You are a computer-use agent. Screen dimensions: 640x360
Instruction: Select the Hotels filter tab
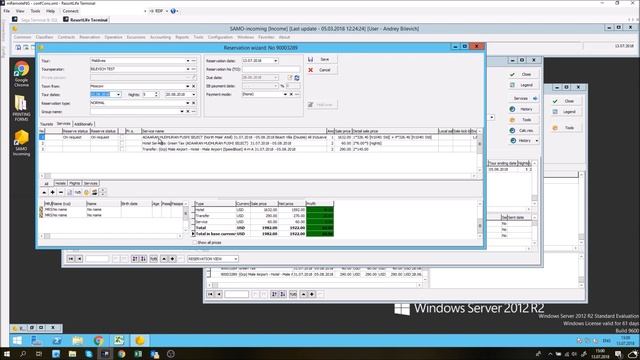click(x=60, y=184)
